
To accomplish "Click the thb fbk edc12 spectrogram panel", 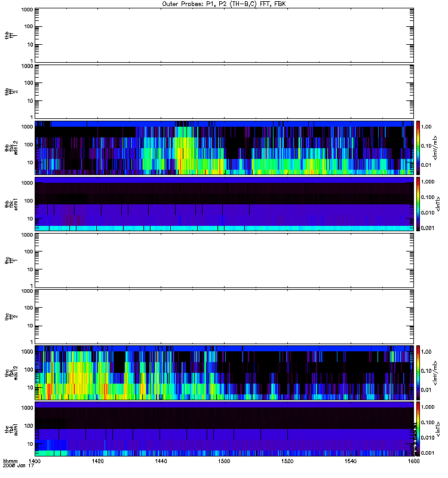I will click(224, 148).
